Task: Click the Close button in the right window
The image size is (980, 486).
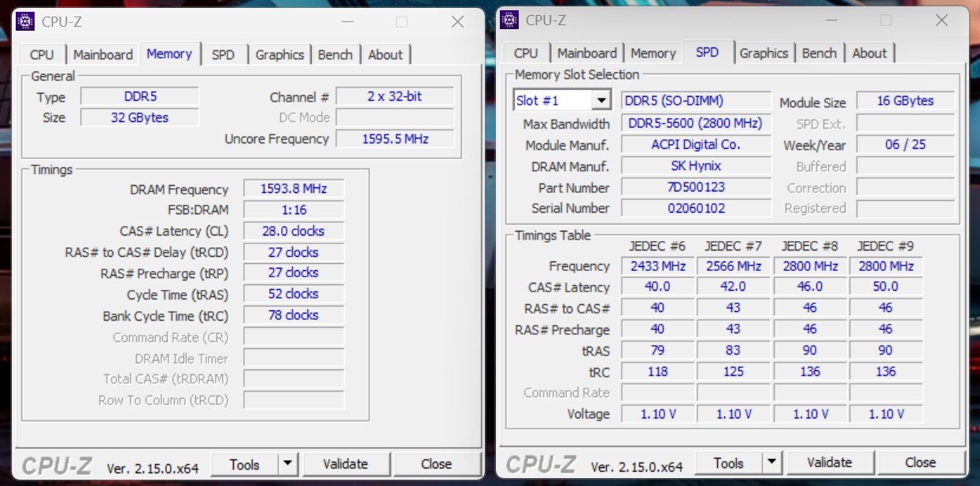Action: (x=920, y=462)
